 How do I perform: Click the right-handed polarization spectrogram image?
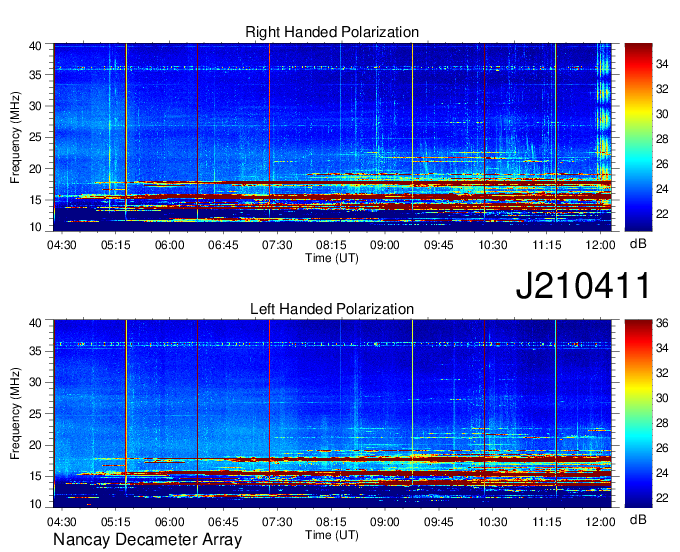pos(332,137)
